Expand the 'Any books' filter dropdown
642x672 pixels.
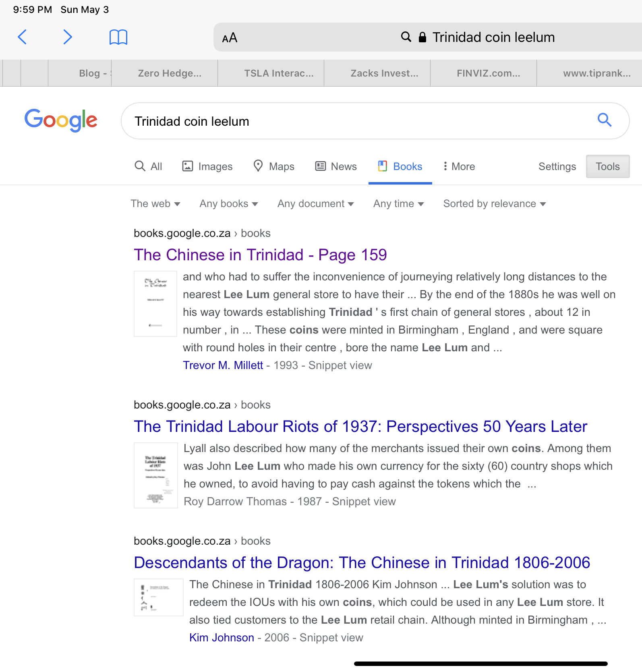pyautogui.click(x=228, y=204)
